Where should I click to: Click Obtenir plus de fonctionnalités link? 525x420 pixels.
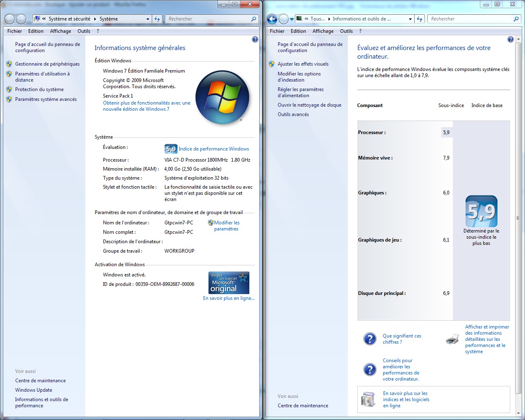[147, 106]
